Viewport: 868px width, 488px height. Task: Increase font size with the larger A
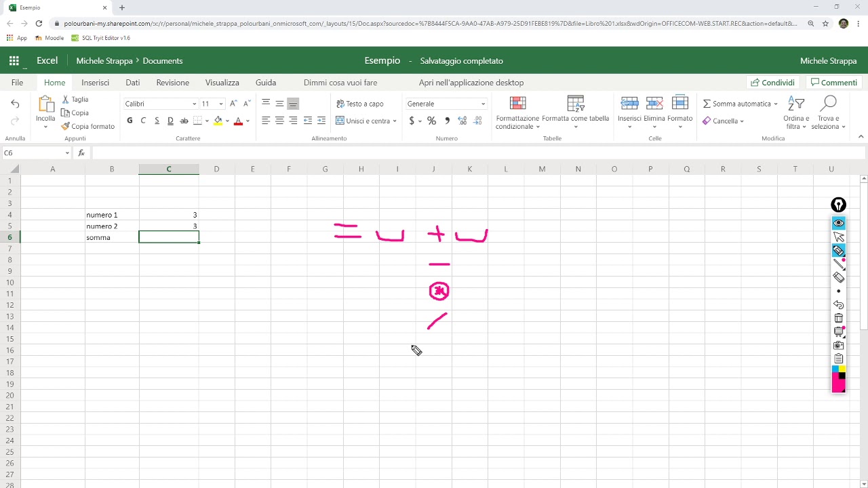tap(233, 104)
